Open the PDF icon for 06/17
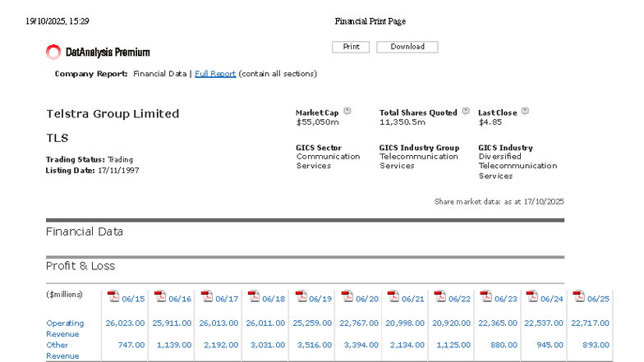Viewport: 644px width, 362px height. (207, 296)
